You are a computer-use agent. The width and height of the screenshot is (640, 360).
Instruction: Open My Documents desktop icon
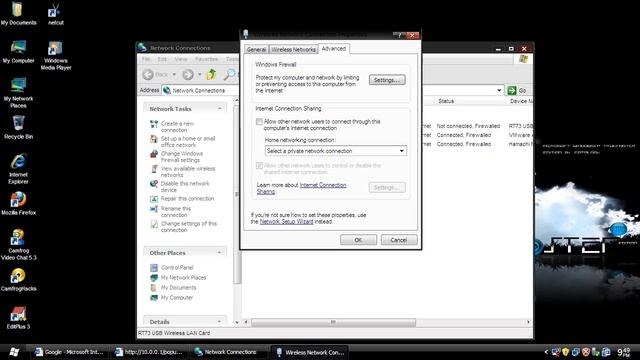[x=18, y=13]
